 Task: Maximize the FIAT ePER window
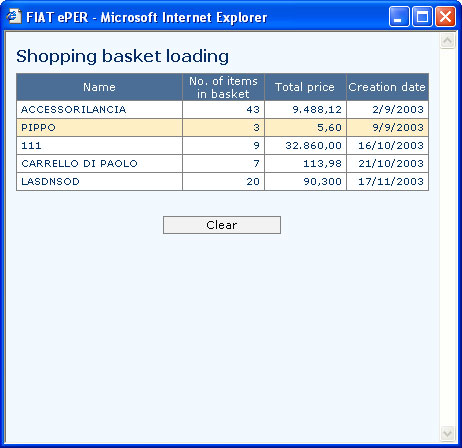422,16
